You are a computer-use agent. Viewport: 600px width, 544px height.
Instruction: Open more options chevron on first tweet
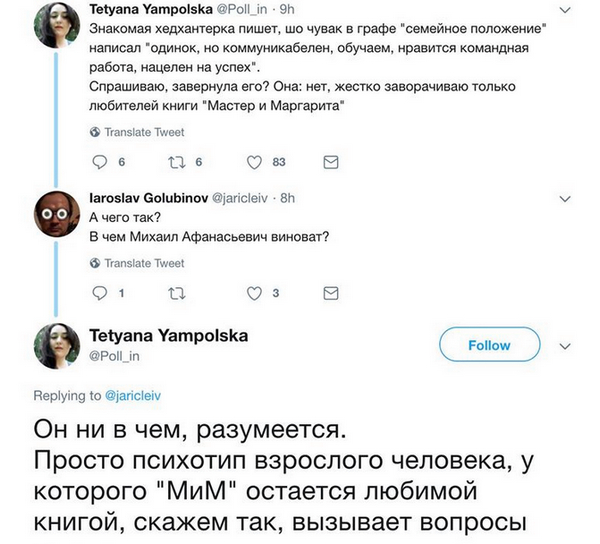567,8
